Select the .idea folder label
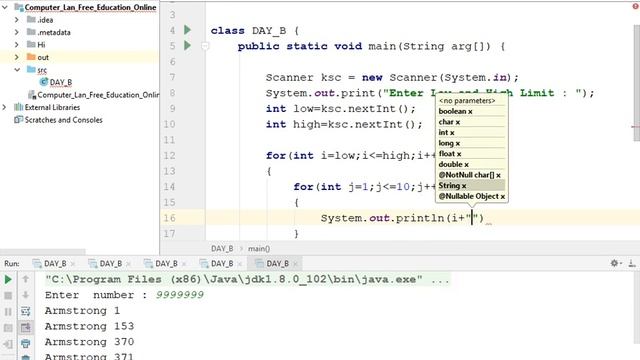Image resolution: width=640 pixels, height=360 pixels. click(x=45, y=20)
